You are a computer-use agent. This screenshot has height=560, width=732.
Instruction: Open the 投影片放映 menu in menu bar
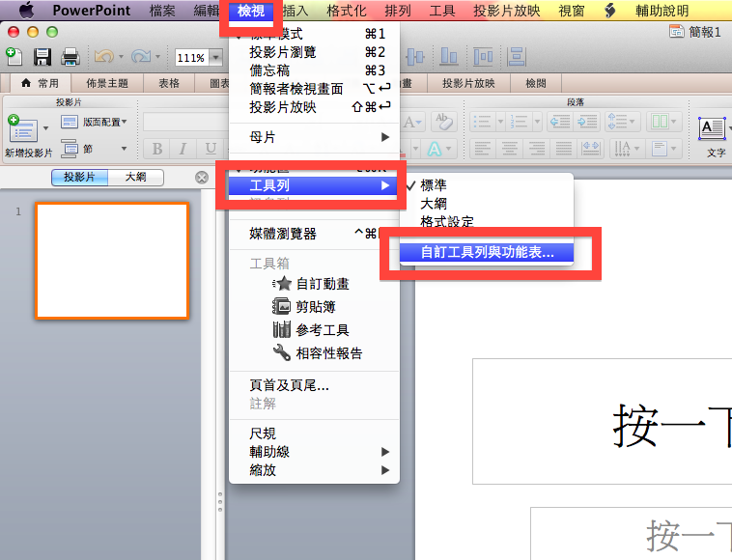pyautogui.click(x=507, y=11)
